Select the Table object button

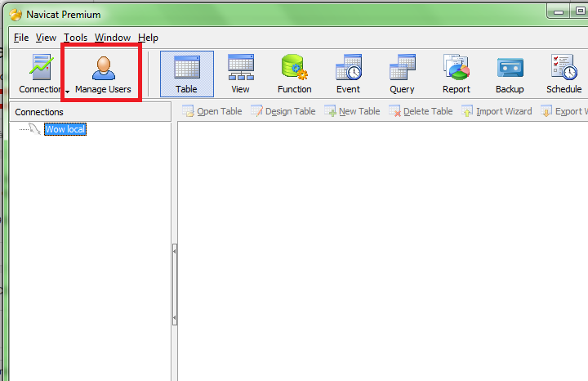[187, 74]
